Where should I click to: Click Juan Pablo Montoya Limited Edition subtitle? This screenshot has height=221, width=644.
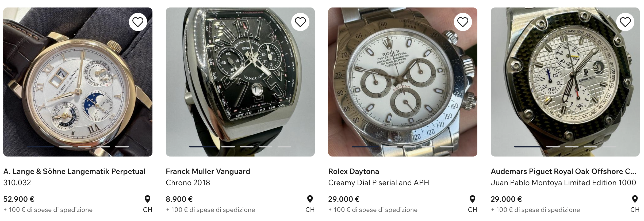[563, 182]
